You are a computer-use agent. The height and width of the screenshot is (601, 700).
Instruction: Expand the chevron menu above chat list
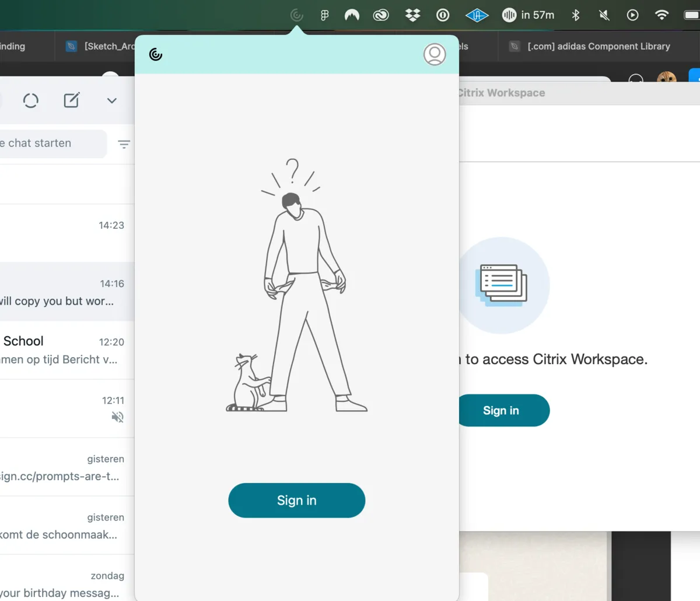click(112, 100)
